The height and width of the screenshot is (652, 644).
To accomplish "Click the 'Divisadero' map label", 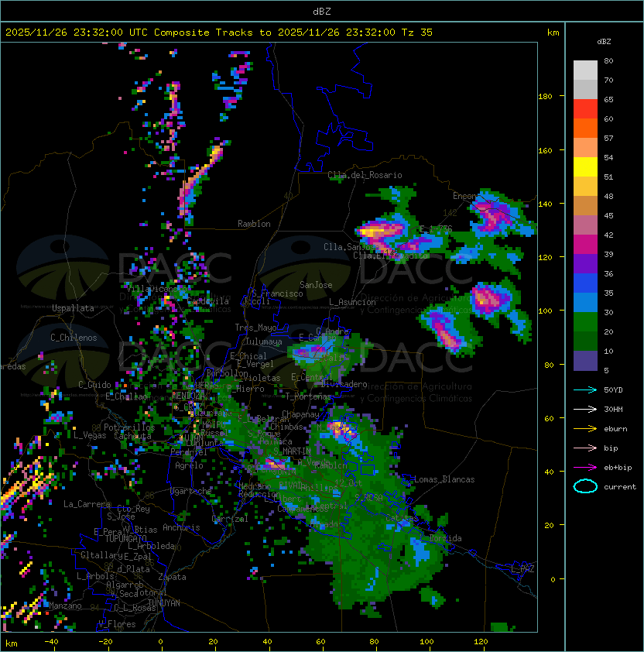I will coord(344,384).
